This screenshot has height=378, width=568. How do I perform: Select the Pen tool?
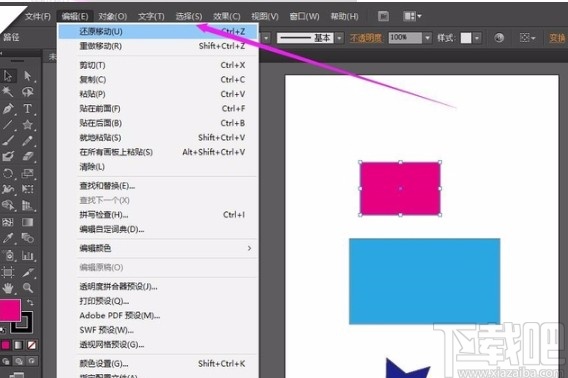8,108
